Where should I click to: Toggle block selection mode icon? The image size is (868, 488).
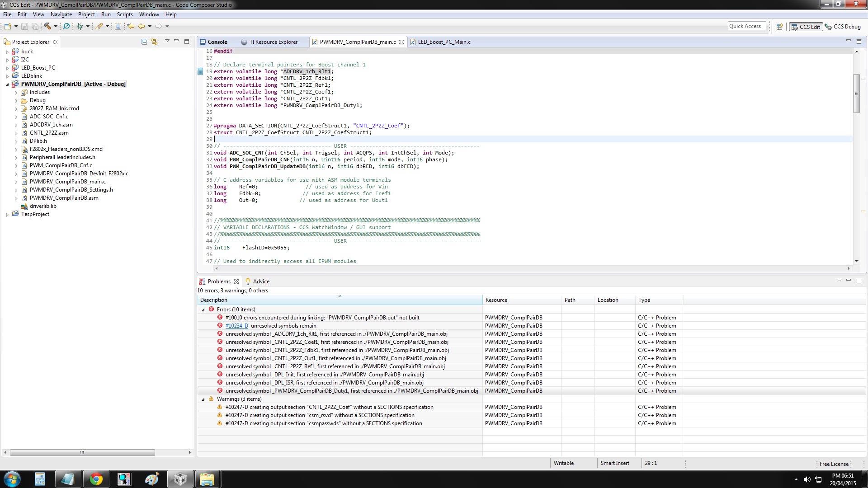(118, 26)
